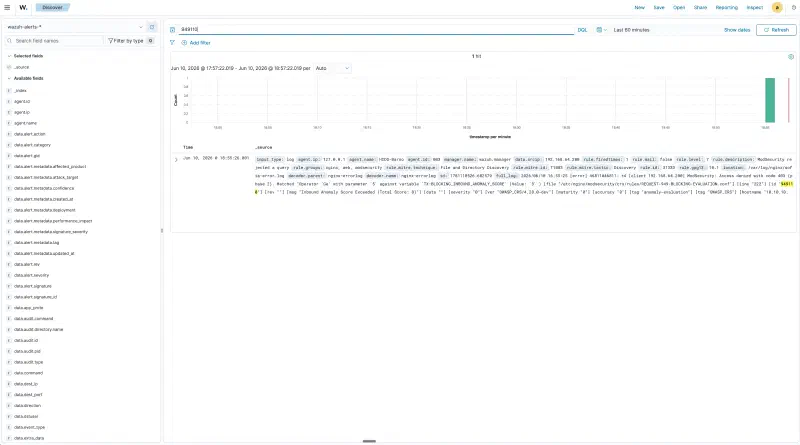
Task: Click the type icon for agent.ip field
Action: point(9,112)
